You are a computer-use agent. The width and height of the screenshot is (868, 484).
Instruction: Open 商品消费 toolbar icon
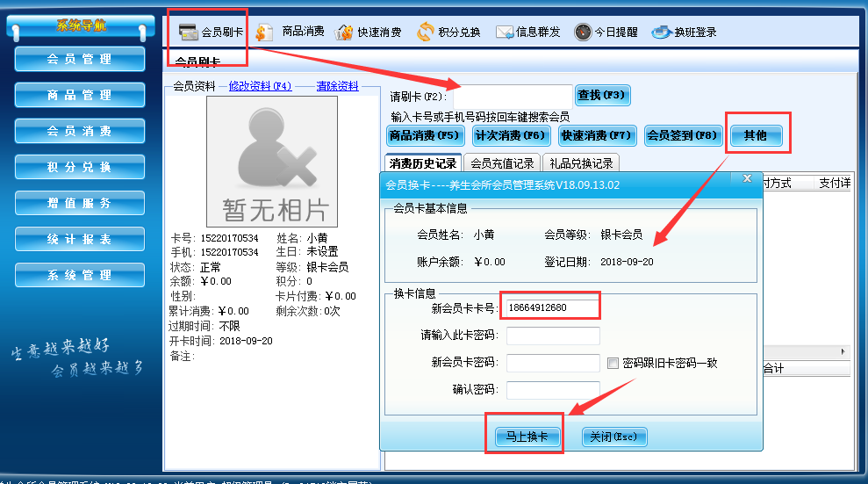click(263, 33)
